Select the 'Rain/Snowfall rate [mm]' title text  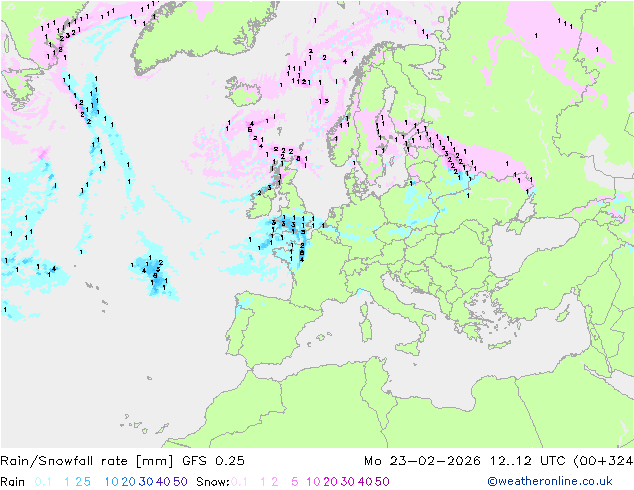click(x=87, y=460)
